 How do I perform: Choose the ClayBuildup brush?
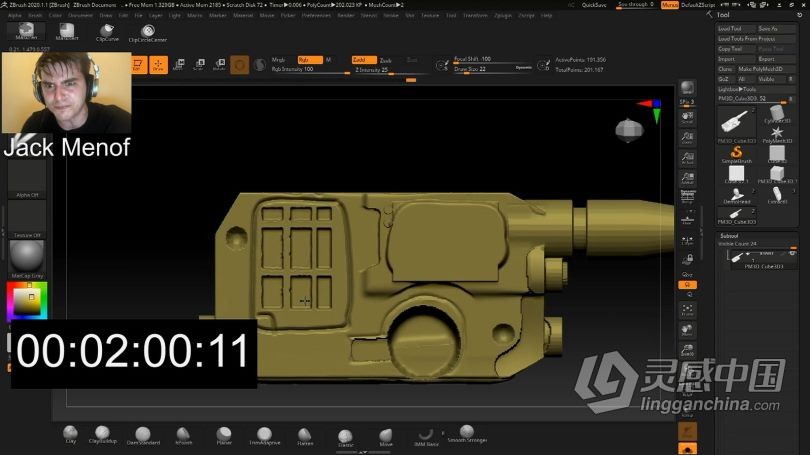tap(102, 434)
